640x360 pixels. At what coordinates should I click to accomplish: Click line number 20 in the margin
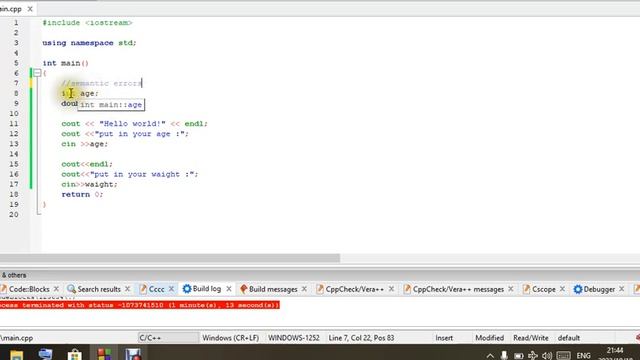pyautogui.click(x=14, y=215)
